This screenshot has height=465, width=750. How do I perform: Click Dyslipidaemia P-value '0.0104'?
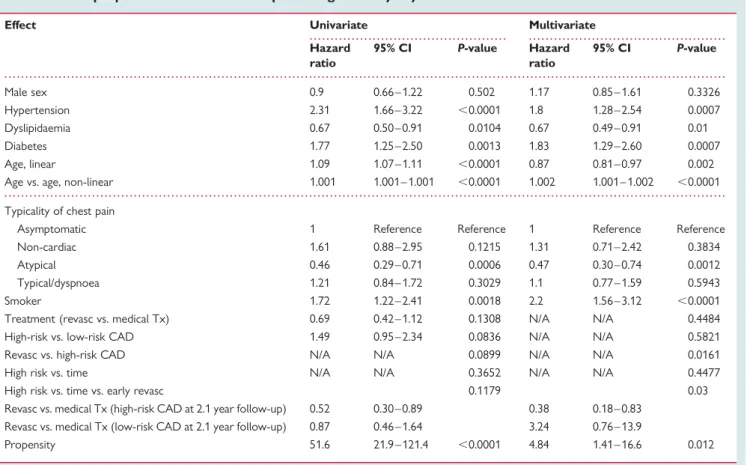coord(485,128)
